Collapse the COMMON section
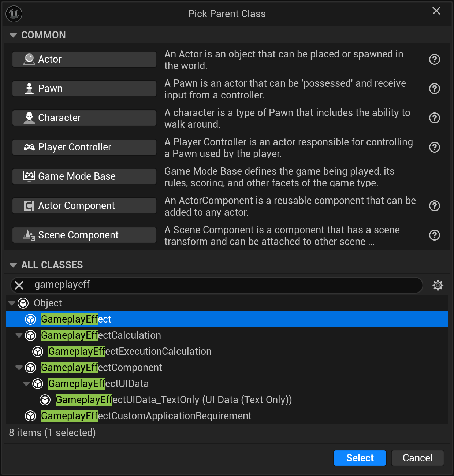The height and width of the screenshot is (476, 454). (13, 35)
